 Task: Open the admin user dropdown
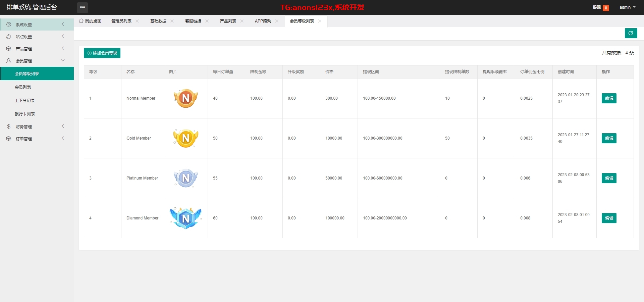click(x=627, y=7)
